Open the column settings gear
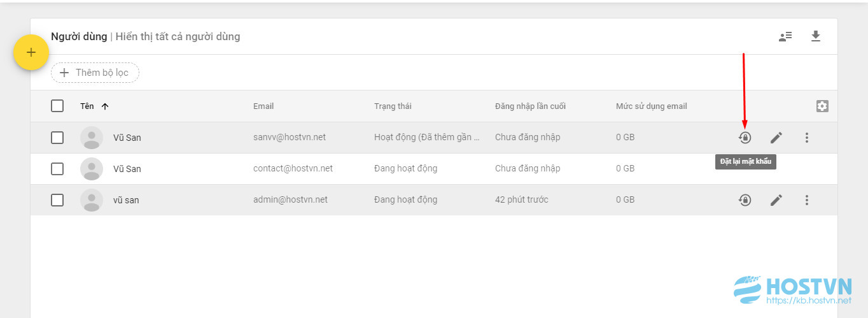The height and width of the screenshot is (318, 868). coord(822,106)
